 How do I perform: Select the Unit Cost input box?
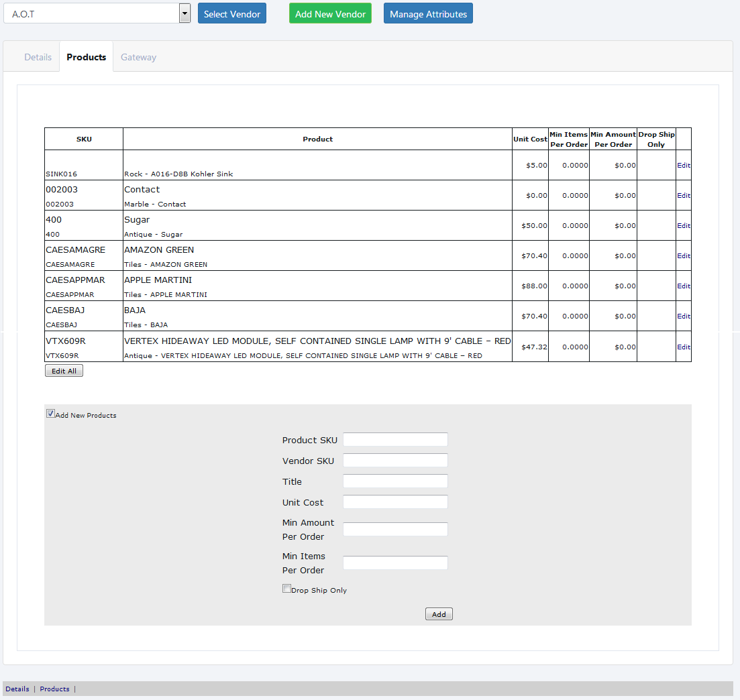click(x=394, y=502)
